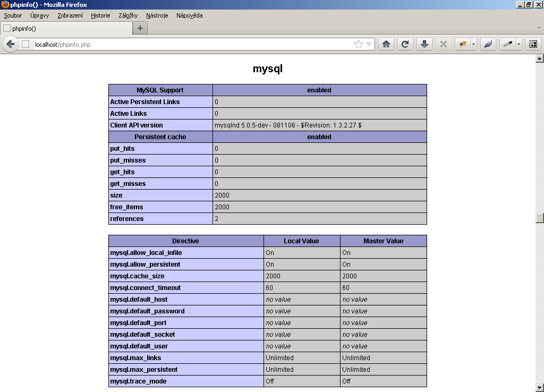Click the Stop loading X button

pos(443,44)
